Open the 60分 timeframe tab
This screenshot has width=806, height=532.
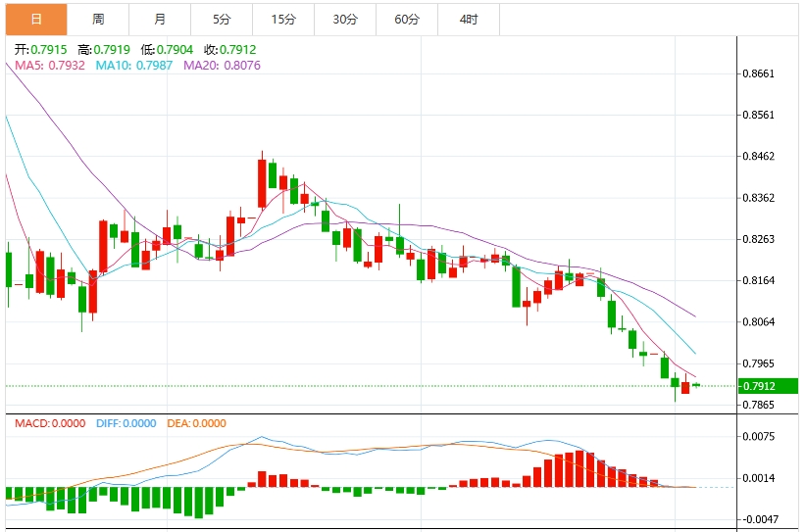tap(407, 20)
